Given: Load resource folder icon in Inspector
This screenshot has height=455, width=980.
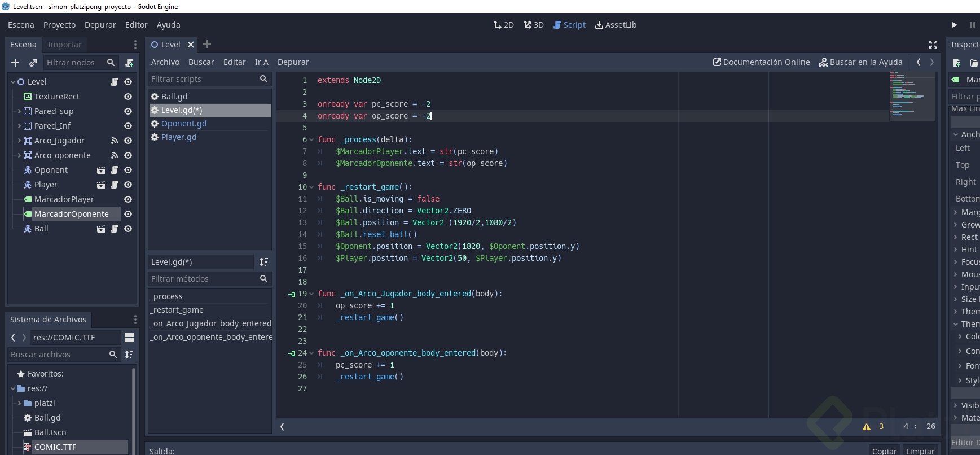Looking at the screenshot, I should click(974, 63).
